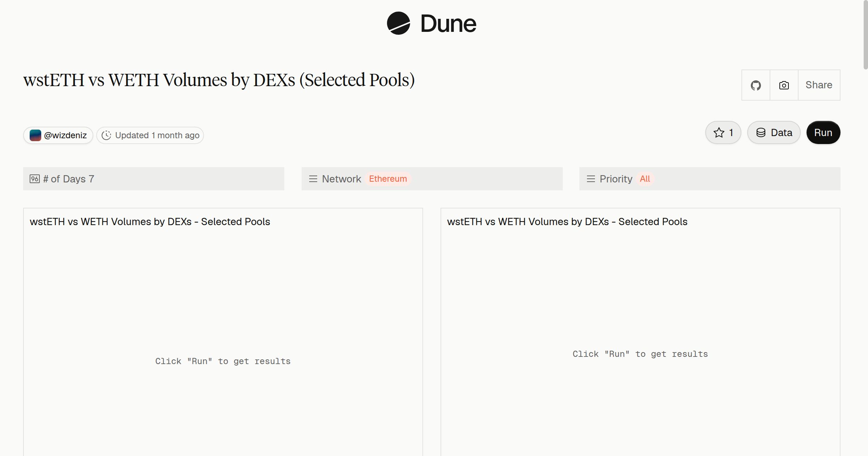The image size is (868, 456).
Task: Click the camera screenshot icon
Action: point(784,85)
